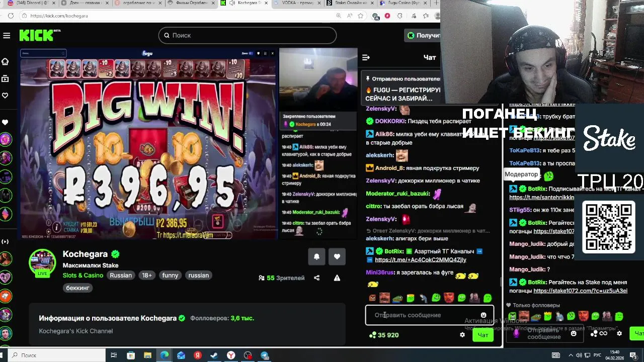
Task: Go to Home in Kick sidebar
Action: coord(5,61)
